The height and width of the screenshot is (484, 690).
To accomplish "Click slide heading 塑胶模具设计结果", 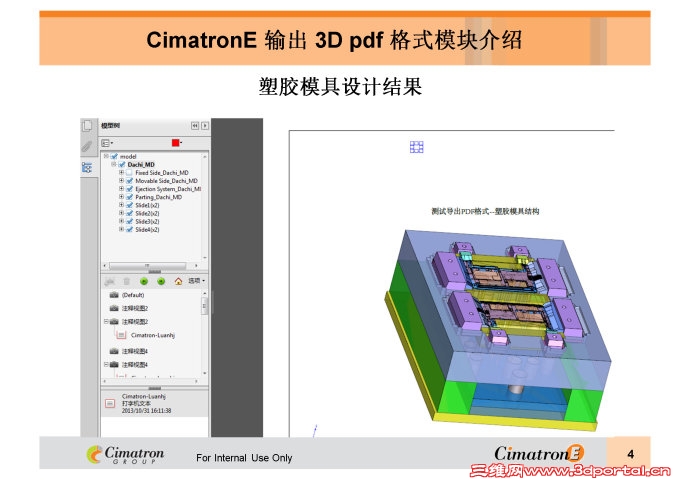I will [x=340, y=87].
